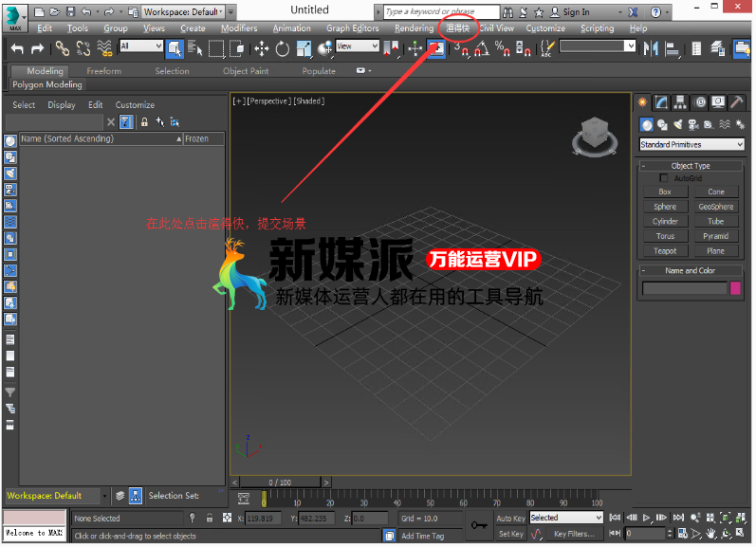Click the Play Animation button
Image resolution: width=756 pixels, height=547 pixels.
(x=646, y=518)
